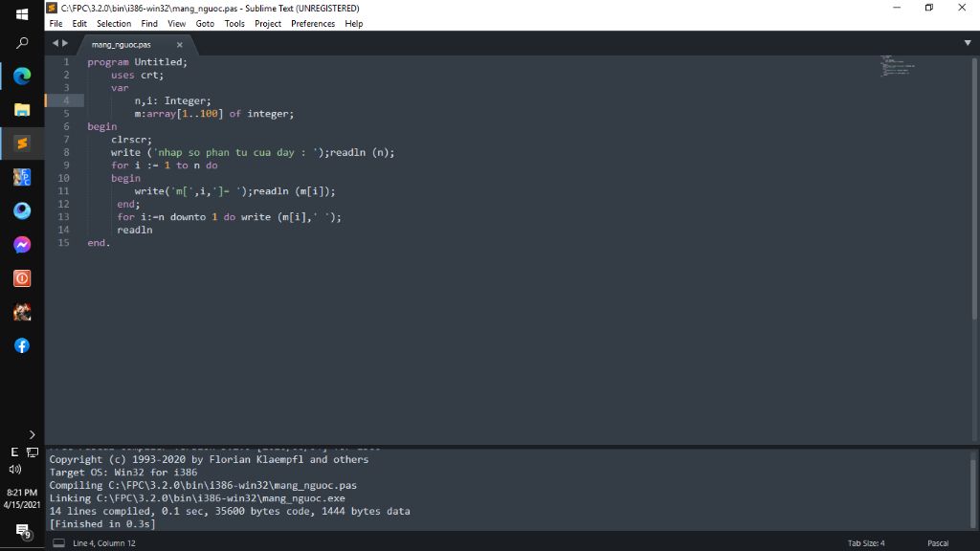
Task: Place cursor on 'uses crt;' line
Action: click(x=137, y=75)
